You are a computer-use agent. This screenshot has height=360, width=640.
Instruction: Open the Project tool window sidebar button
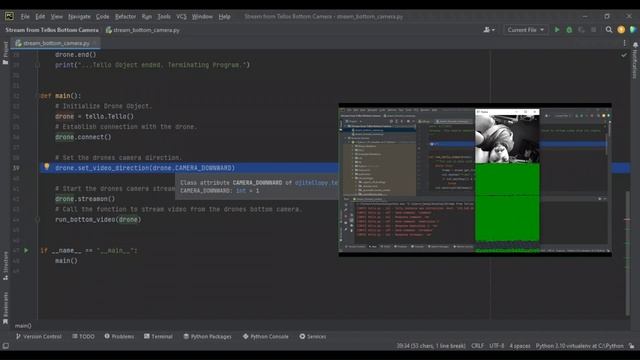tap(5, 53)
